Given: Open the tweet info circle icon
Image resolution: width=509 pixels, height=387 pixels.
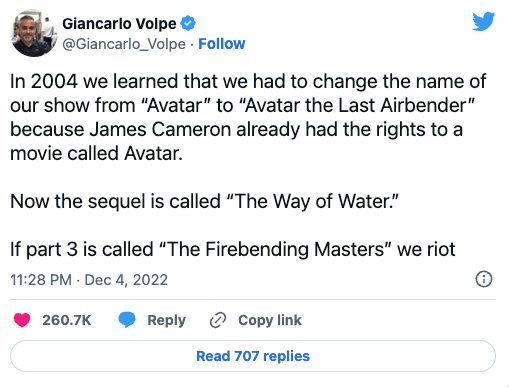Looking at the screenshot, I should (483, 279).
